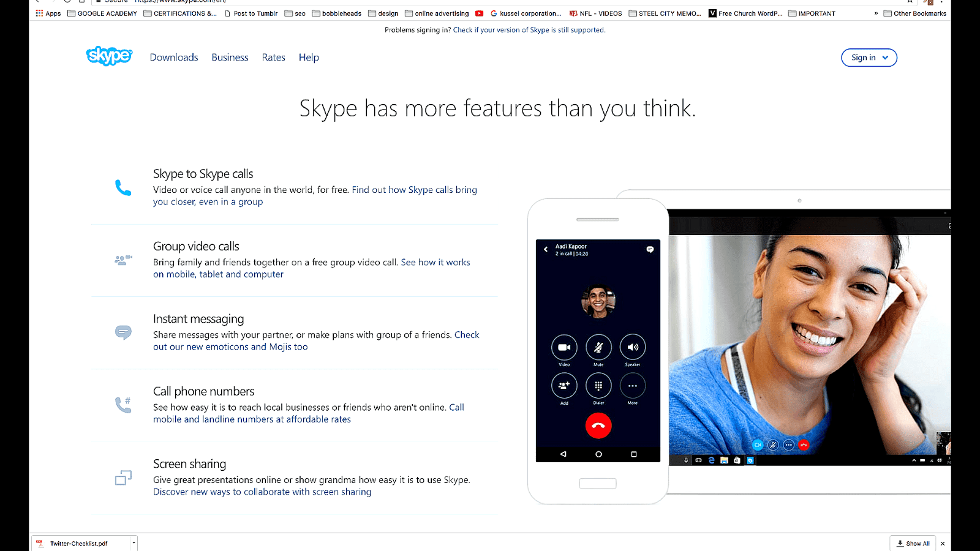Tap the Android recent apps square on the phone
The height and width of the screenshot is (551, 980).
click(634, 454)
